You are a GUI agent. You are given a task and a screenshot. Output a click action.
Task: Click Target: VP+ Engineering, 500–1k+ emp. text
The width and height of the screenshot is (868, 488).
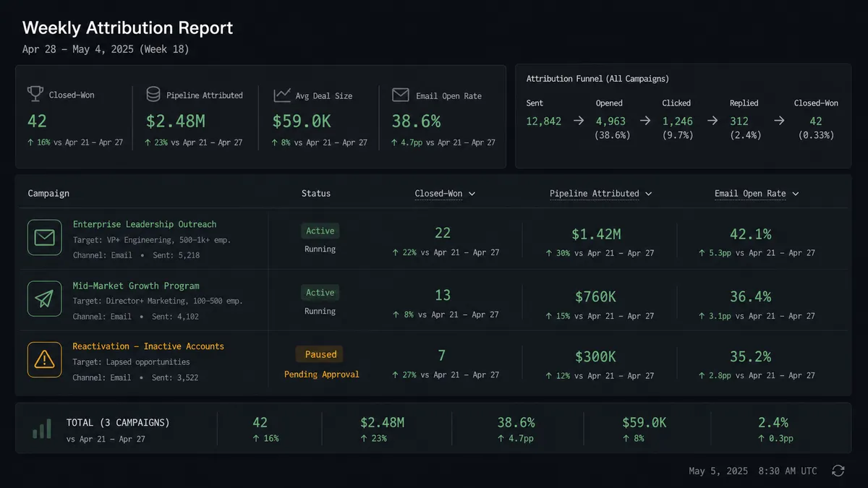coord(152,239)
